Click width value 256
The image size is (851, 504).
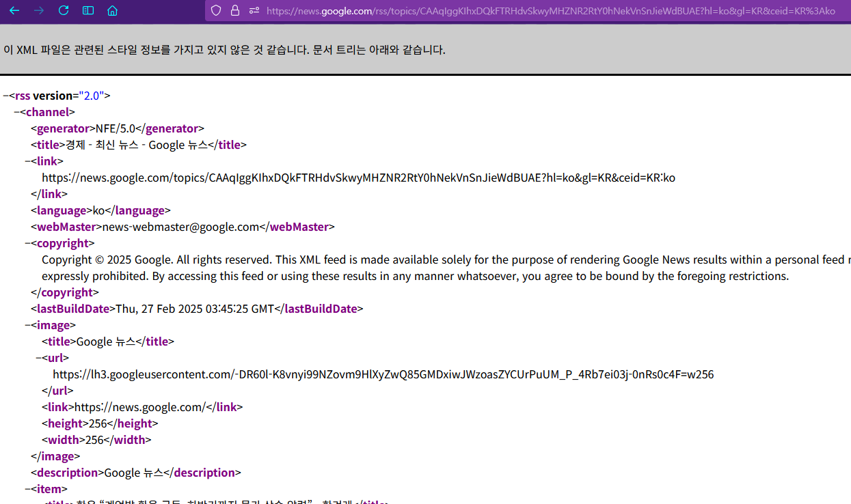point(94,440)
